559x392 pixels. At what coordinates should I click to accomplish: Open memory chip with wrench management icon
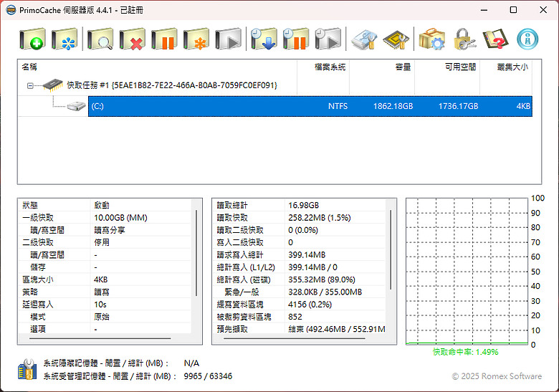point(396,39)
